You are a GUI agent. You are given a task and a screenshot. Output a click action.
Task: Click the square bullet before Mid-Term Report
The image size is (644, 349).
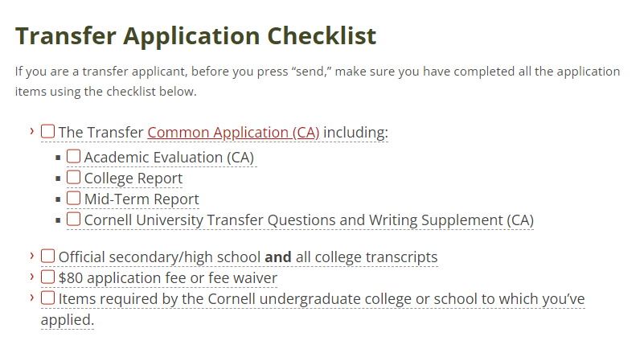point(59,199)
